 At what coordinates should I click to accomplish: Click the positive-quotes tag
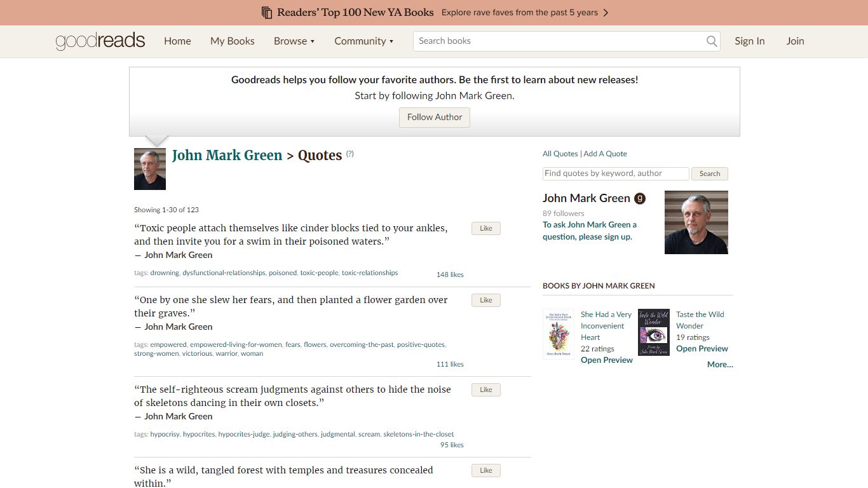point(421,344)
